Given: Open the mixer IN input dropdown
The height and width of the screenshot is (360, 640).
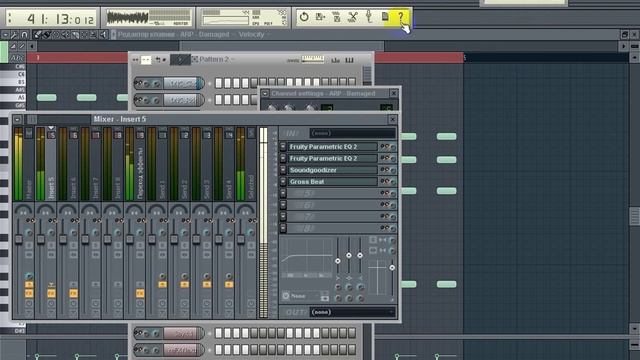Looking at the screenshot, I should click(x=352, y=133).
